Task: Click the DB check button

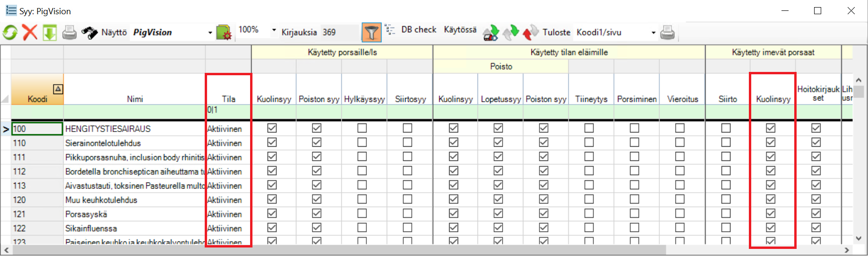Action: click(x=419, y=29)
